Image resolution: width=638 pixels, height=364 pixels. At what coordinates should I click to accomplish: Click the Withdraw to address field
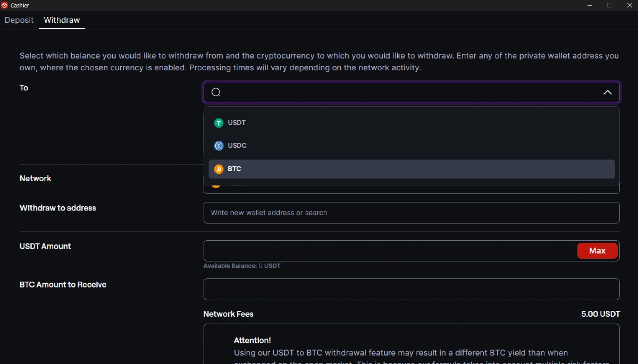[412, 213]
